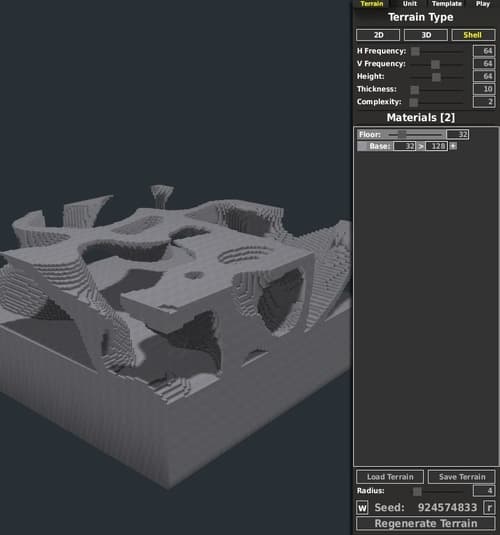Click the r random seed button
This screenshot has height=535, width=500.
[x=489, y=508]
